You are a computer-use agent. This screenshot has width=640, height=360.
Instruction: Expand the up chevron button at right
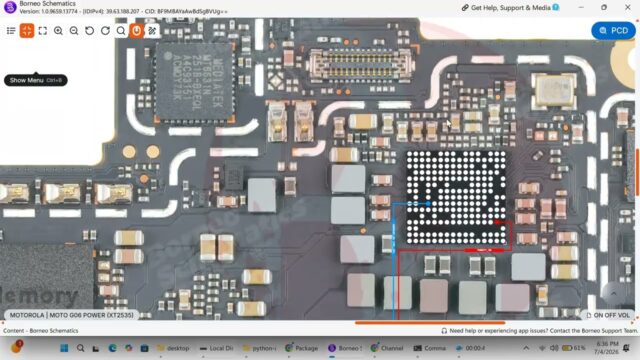pyautogui.click(x=613, y=293)
